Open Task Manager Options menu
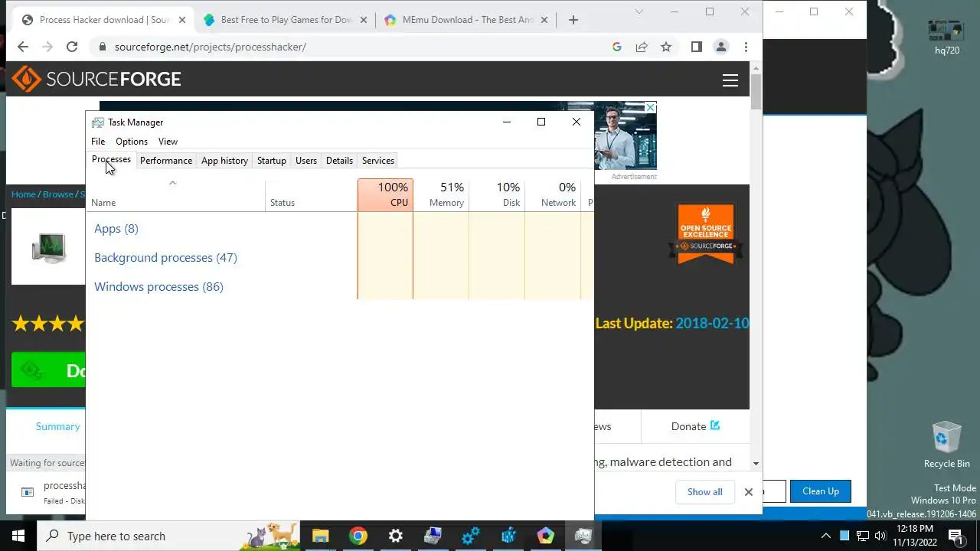The height and width of the screenshot is (551, 980). coord(132,142)
